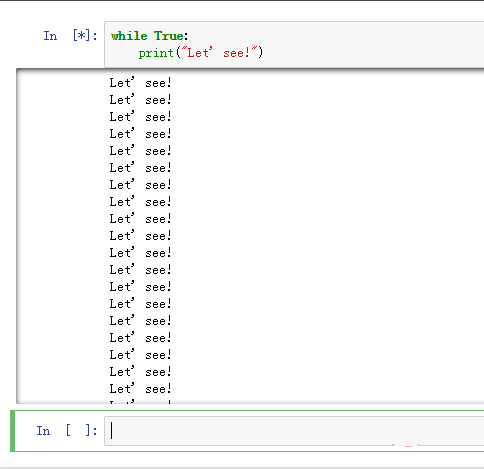The height and width of the screenshot is (469, 484).
Task: Click the scrolling output area's left margin to collapse it
Action: (x=60, y=236)
